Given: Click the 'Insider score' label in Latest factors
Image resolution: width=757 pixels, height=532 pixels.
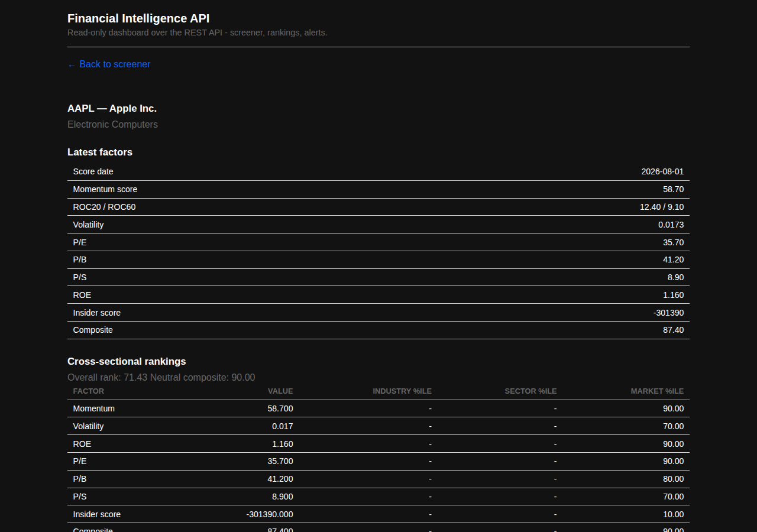Looking at the screenshot, I should point(97,313).
